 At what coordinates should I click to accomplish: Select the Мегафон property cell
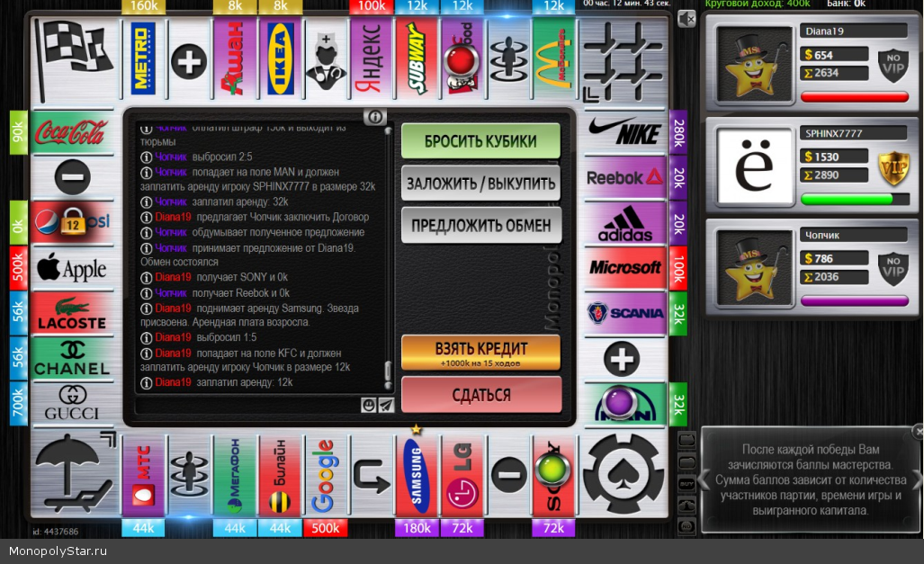coord(235,475)
